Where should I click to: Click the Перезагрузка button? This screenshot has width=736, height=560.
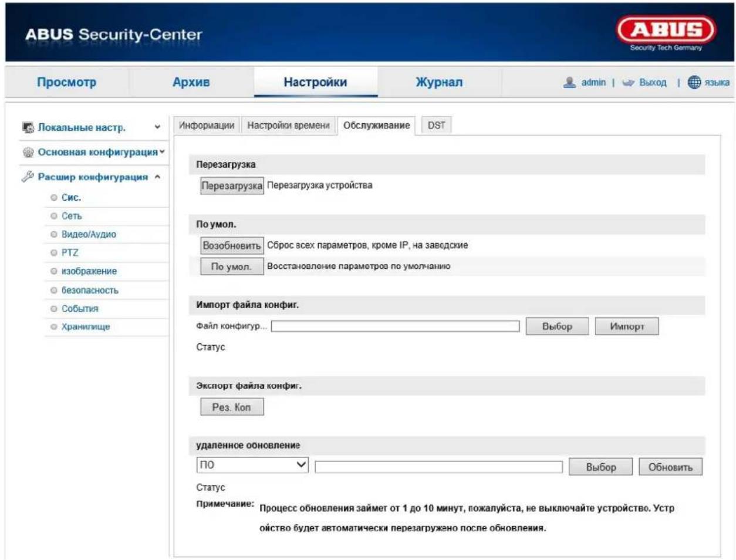pyautogui.click(x=232, y=185)
